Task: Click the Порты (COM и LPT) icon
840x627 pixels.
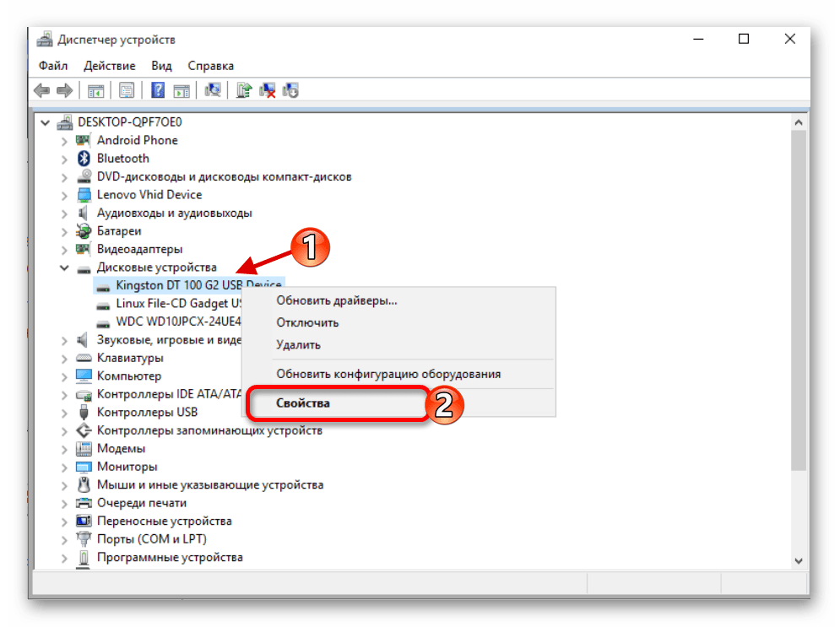Action: point(84,538)
